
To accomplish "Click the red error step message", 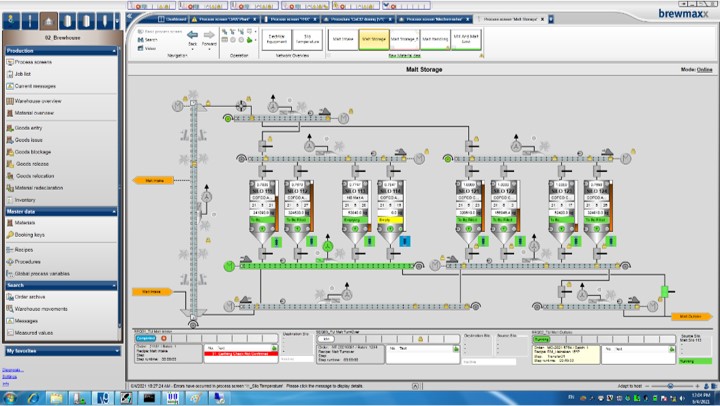I will [x=239, y=354].
